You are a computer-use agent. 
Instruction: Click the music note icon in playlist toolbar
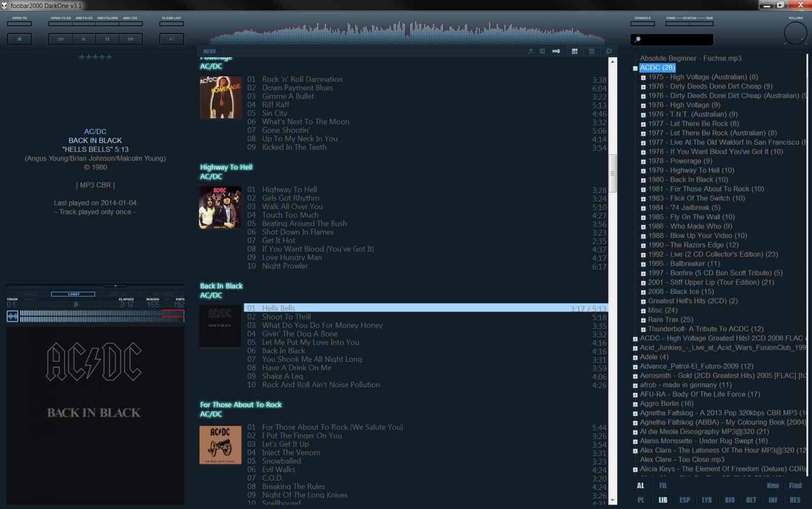(x=530, y=51)
